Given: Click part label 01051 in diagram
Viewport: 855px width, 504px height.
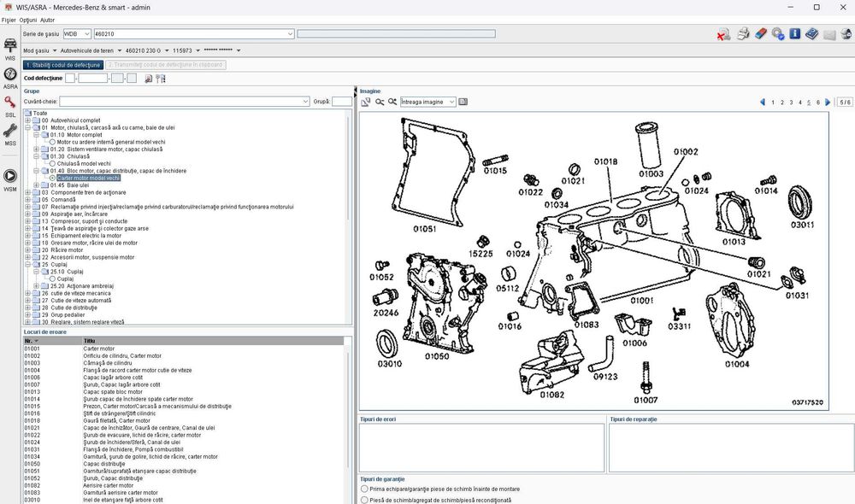Looking at the screenshot, I should coord(424,229).
